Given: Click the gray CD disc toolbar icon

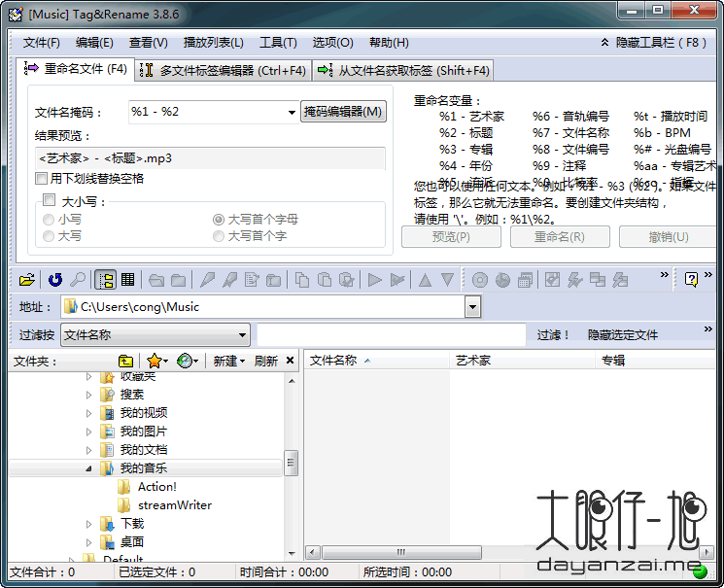Looking at the screenshot, I should [480, 280].
